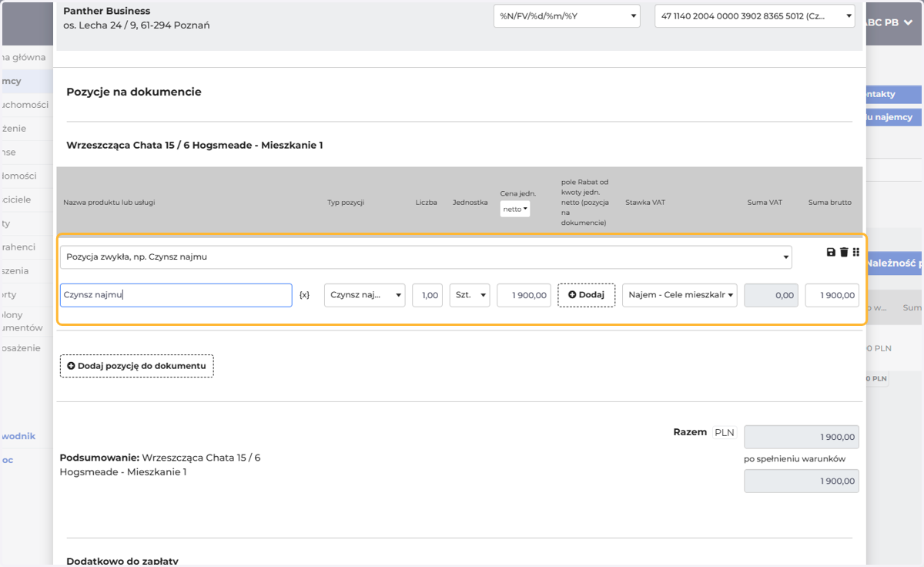This screenshot has width=924, height=567.
Task: Expand the Pozycja zwykła position type selector
Action: 426,257
